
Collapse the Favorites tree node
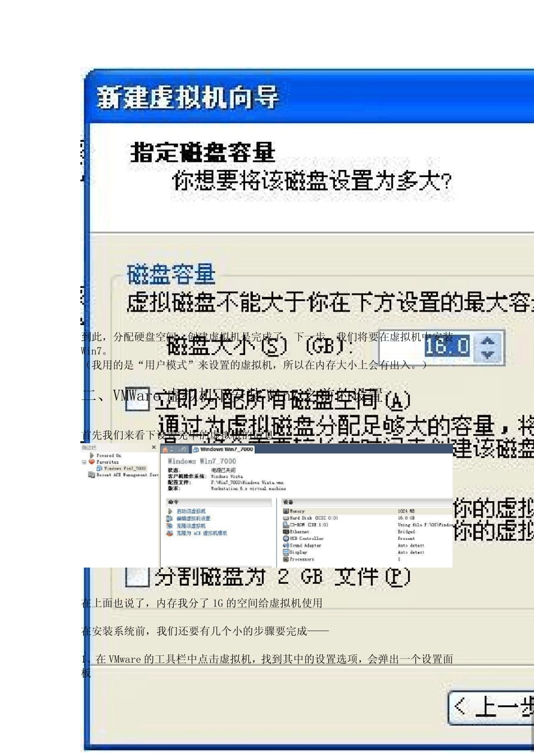84,462
